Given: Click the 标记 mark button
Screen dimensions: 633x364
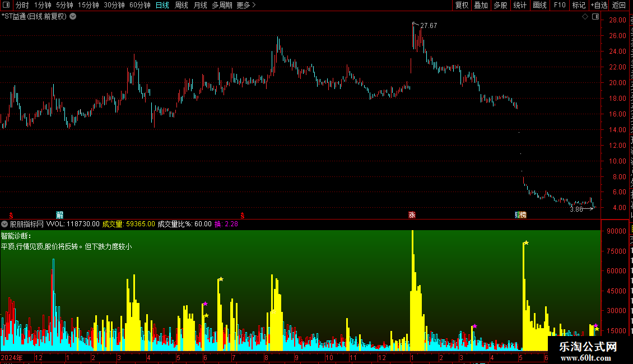Looking at the screenshot, I should pos(579,5).
